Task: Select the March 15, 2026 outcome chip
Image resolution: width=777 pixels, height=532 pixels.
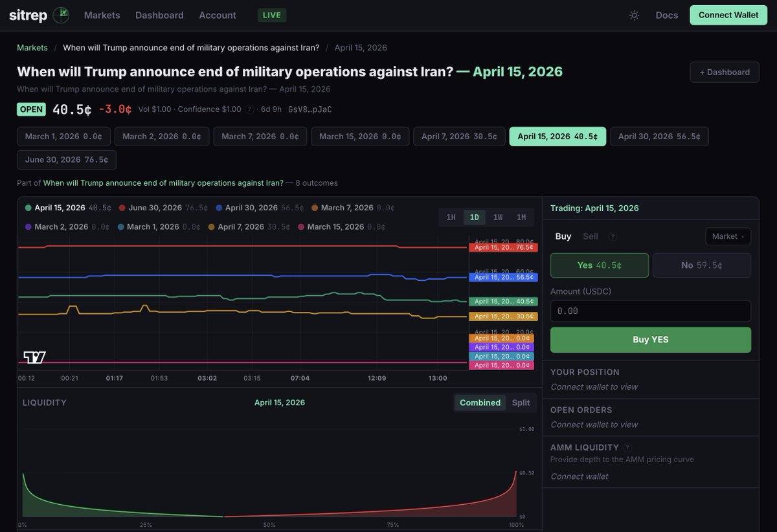Action: pos(360,137)
